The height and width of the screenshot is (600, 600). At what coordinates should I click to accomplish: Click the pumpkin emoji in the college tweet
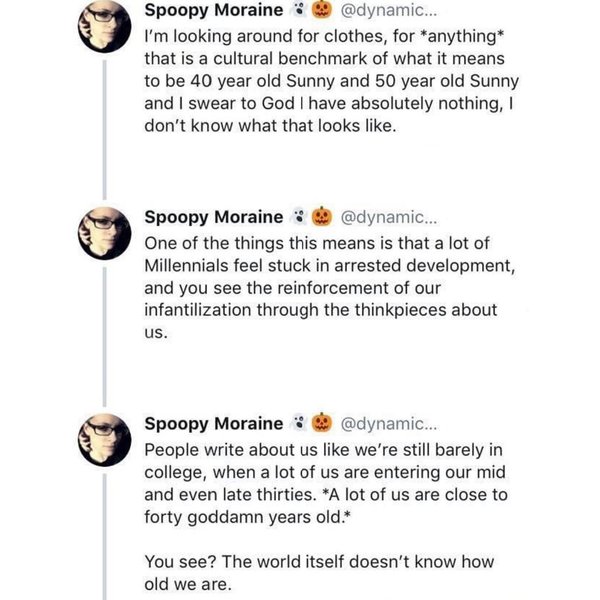(x=322, y=423)
